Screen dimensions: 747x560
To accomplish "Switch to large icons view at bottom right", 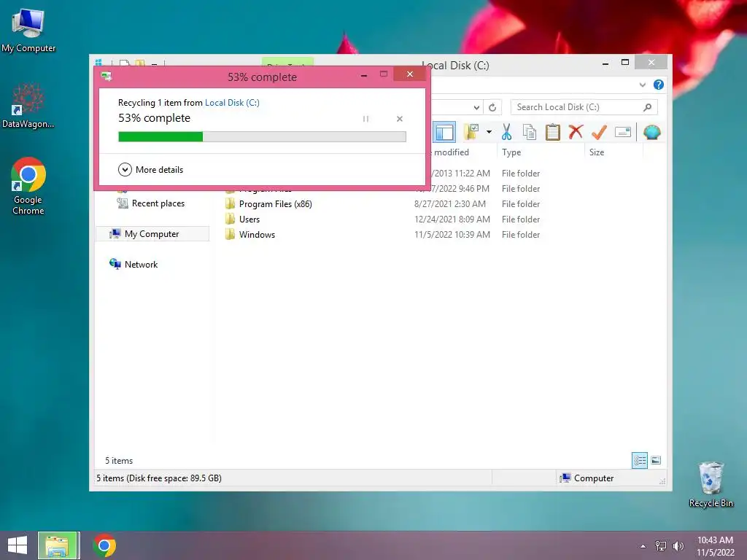I will coord(656,460).
